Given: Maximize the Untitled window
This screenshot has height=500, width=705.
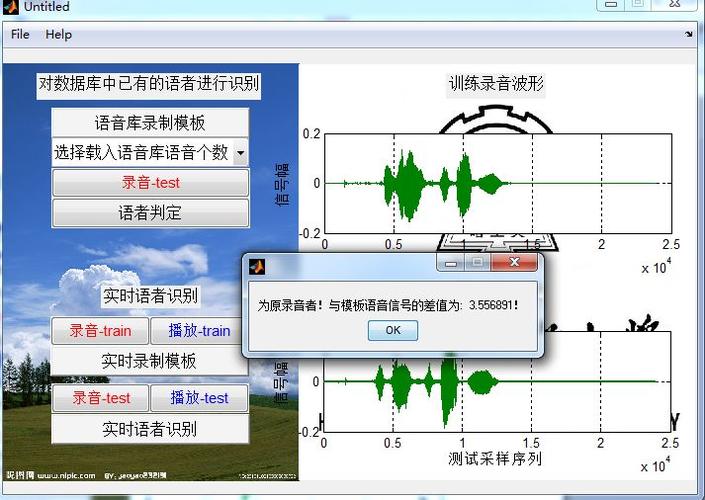Looking at the screenshot, I should [638, 4].
